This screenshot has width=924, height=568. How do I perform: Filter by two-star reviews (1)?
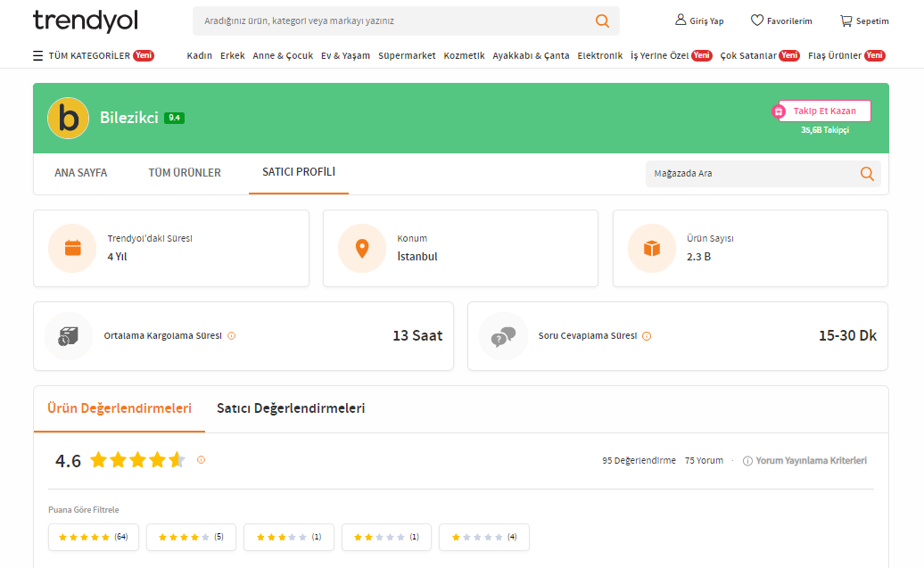pyautogui.click(x=386, y=537)
